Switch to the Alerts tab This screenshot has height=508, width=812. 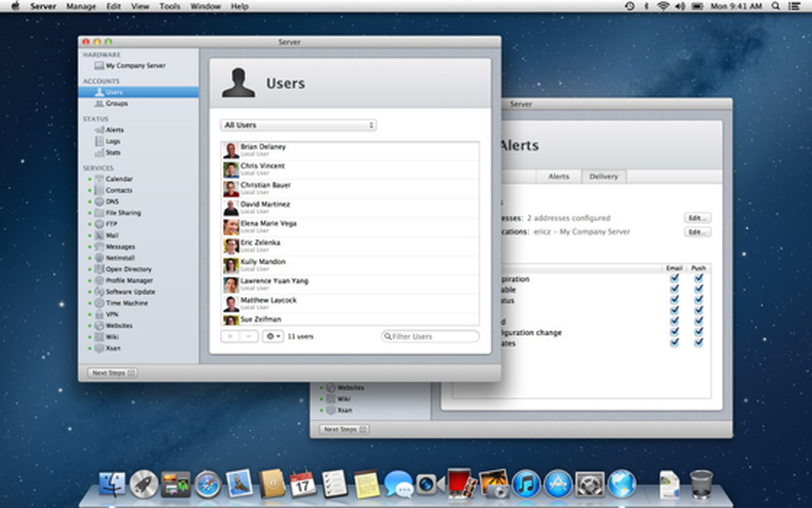click(x=558, y=176)
